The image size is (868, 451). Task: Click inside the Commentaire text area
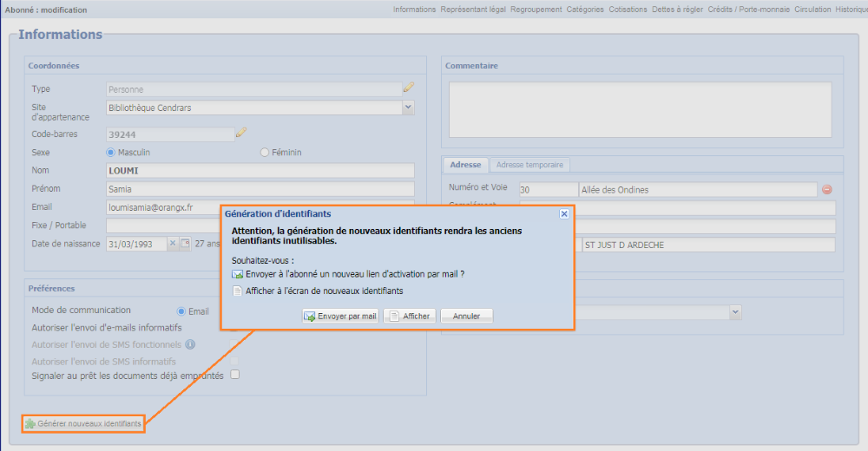(x=640, y=108)
